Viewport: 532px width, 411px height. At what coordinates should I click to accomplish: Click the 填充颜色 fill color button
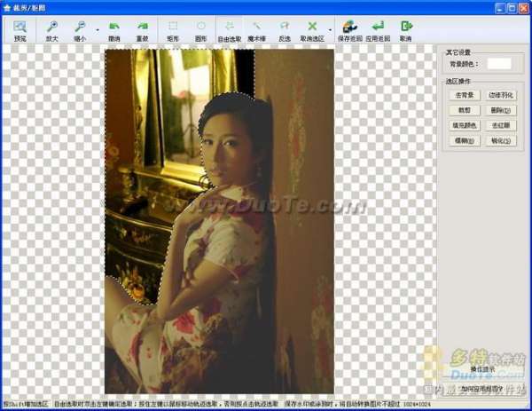[x=463, y=125]
